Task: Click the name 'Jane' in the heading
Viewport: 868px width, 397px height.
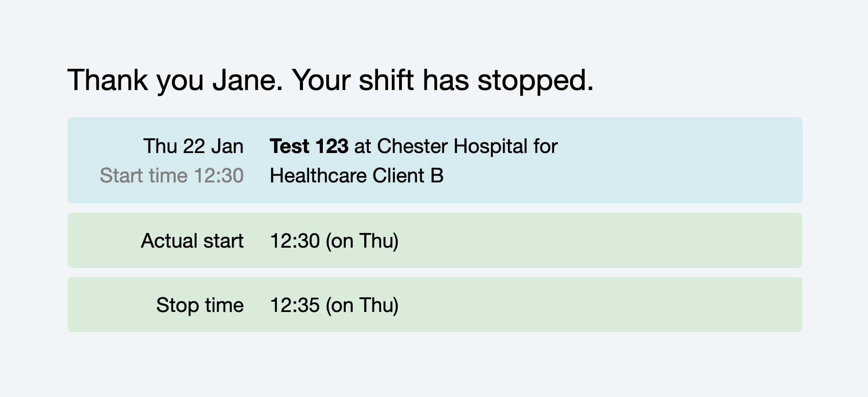Action: point(247,81)
